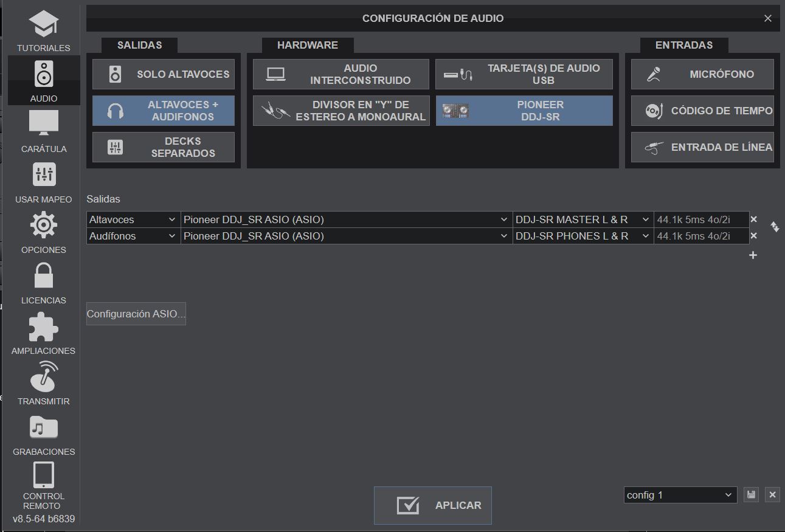Open Configuración ASIO... settings
The height and width of the screenshot is (532, 785).
tap(136, 314)
